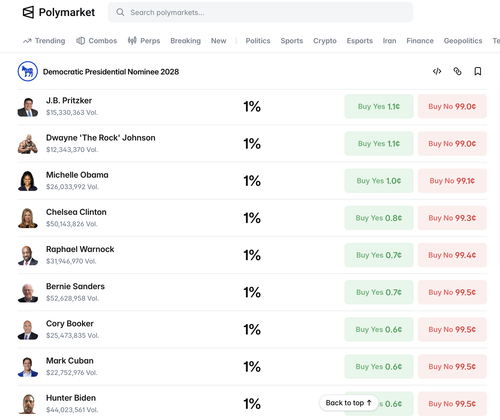500x420 pixels.
Task: Copy the market link icon
Action: tap(457, 71)
